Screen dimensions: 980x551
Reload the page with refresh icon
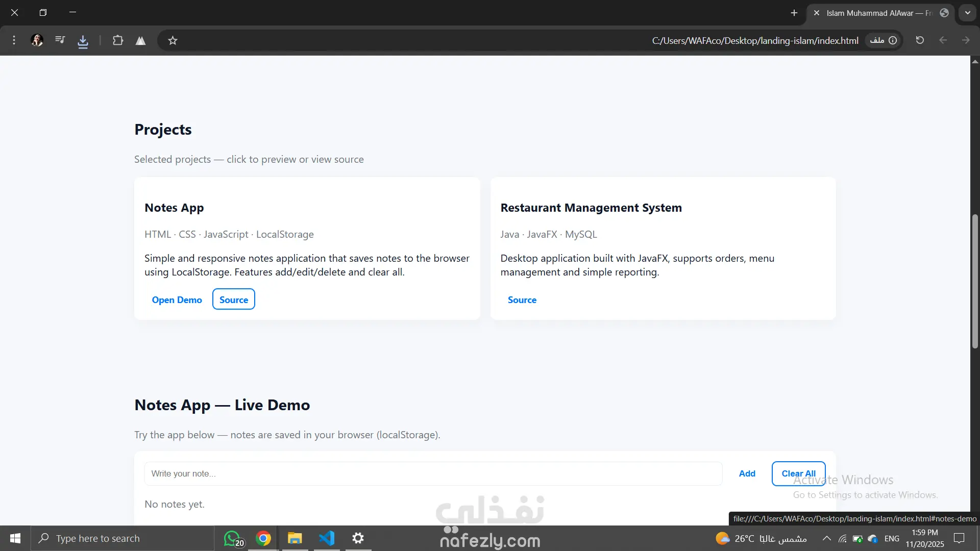pos(920,40)
